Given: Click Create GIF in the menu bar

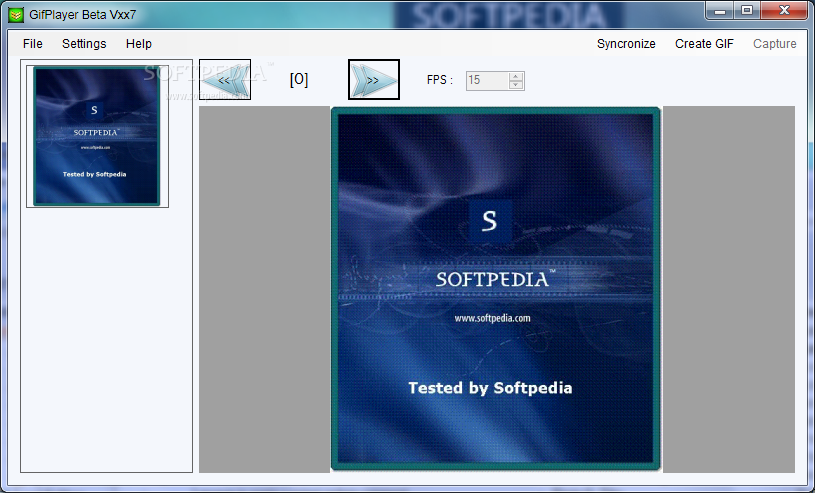Looking at the screenshot, I should (704, 44).
